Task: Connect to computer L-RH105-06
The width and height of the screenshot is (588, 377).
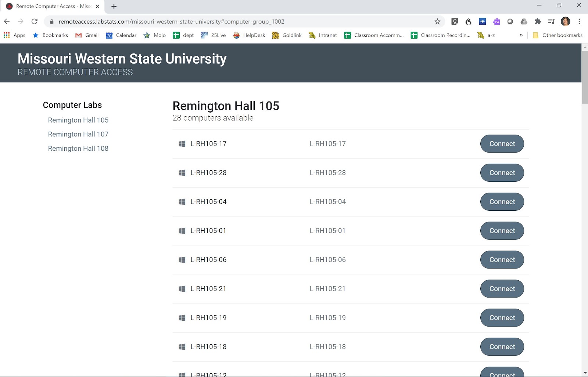Action: [502, 260]
